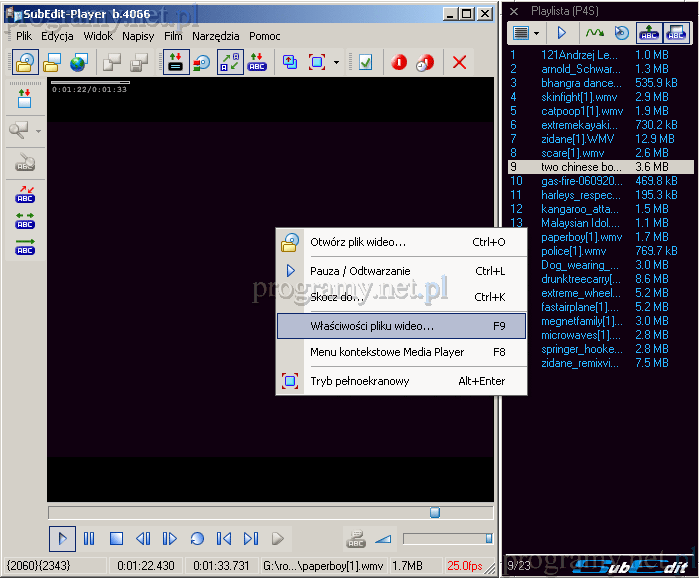Click the video seek bar slider handle
Screen dimensions: 699x578
[434, 512]
